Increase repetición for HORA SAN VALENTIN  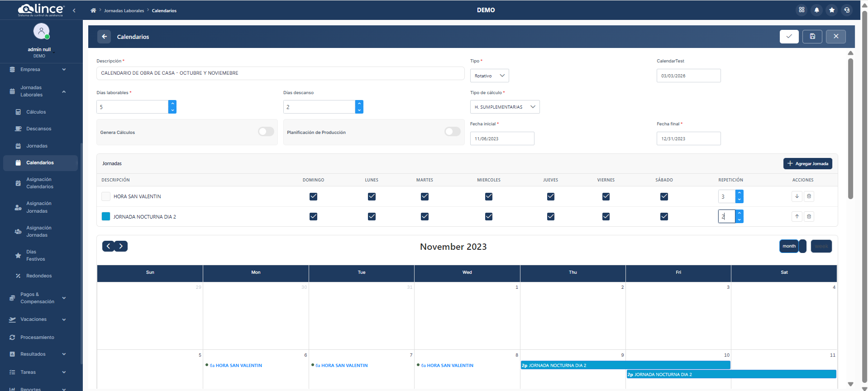coord(739,193)
